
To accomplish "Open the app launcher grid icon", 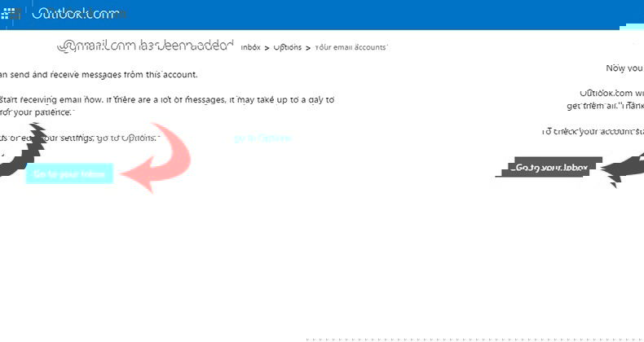I will [10, 14].
